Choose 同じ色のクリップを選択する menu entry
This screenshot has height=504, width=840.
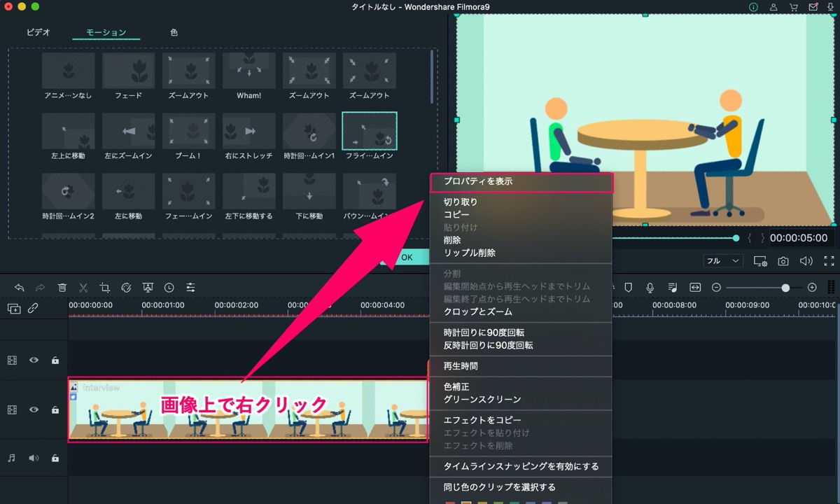tap(521, 487)
